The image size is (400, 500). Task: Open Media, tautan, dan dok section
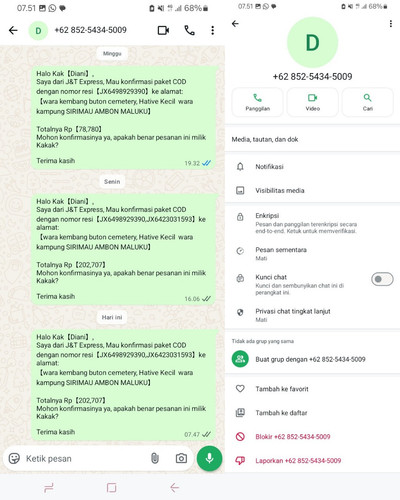312,139
